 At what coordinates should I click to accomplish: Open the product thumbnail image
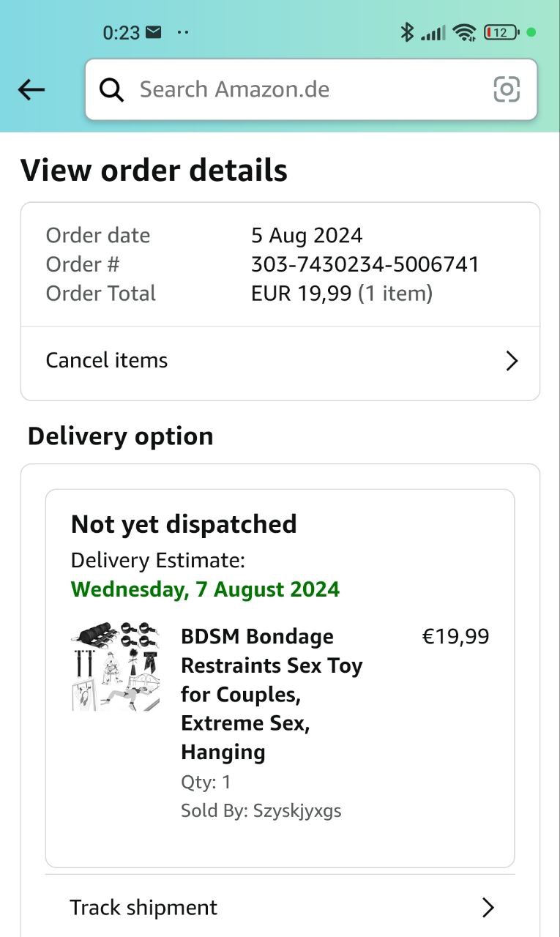click(x=116, y=666)
